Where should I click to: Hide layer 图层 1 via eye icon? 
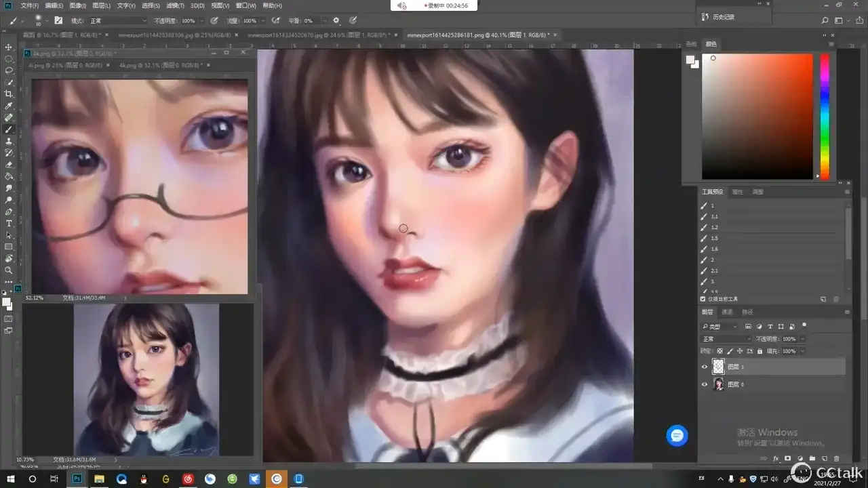click(x=704, y=367)
